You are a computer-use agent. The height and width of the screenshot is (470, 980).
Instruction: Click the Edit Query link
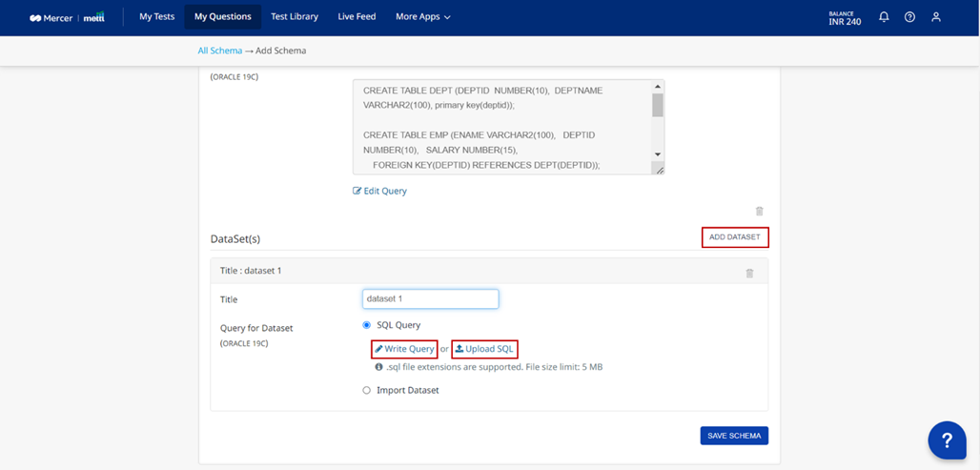point(380,191)
